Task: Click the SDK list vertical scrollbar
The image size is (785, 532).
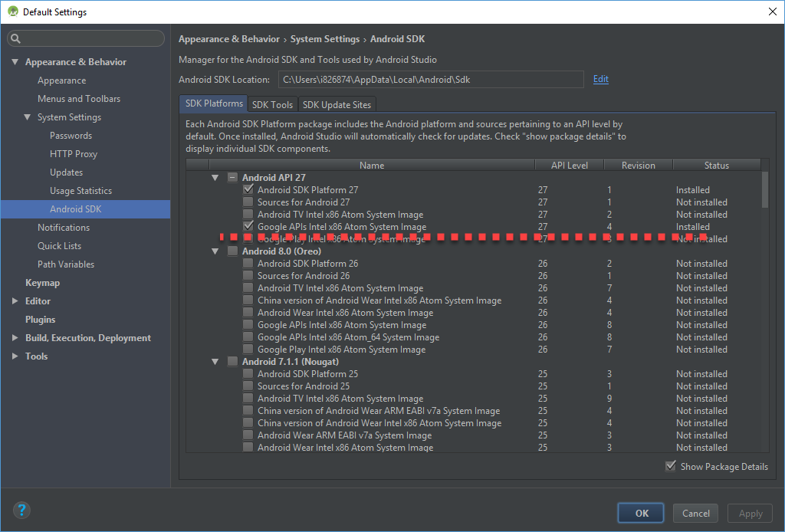Action: coord(764,189)
